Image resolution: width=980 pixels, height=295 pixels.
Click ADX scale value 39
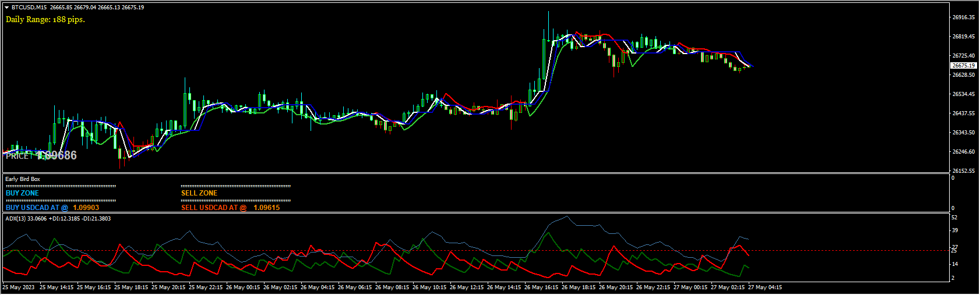[954, 230]
